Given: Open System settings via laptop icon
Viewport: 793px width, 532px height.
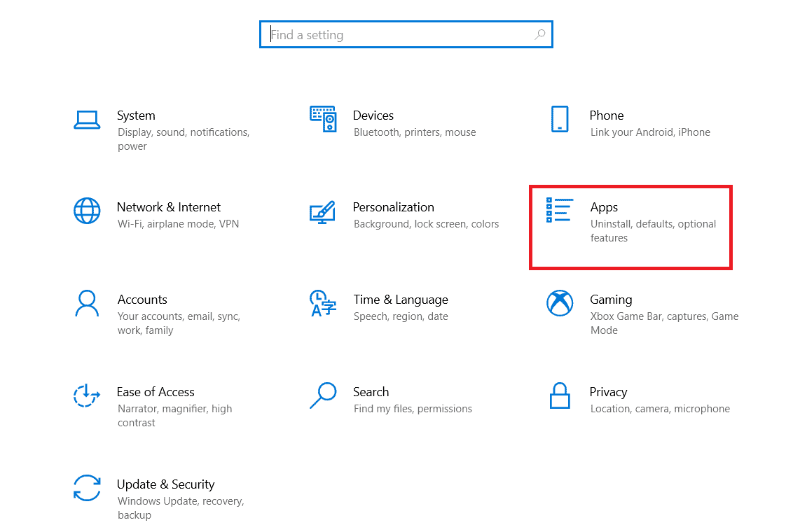Looking at the screenshot, I should [87, 119].
